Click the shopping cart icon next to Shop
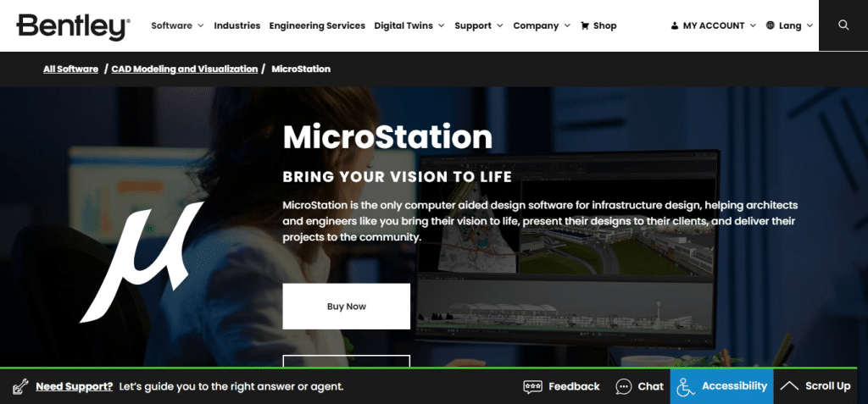868x404 pixels. coord(585,25)
